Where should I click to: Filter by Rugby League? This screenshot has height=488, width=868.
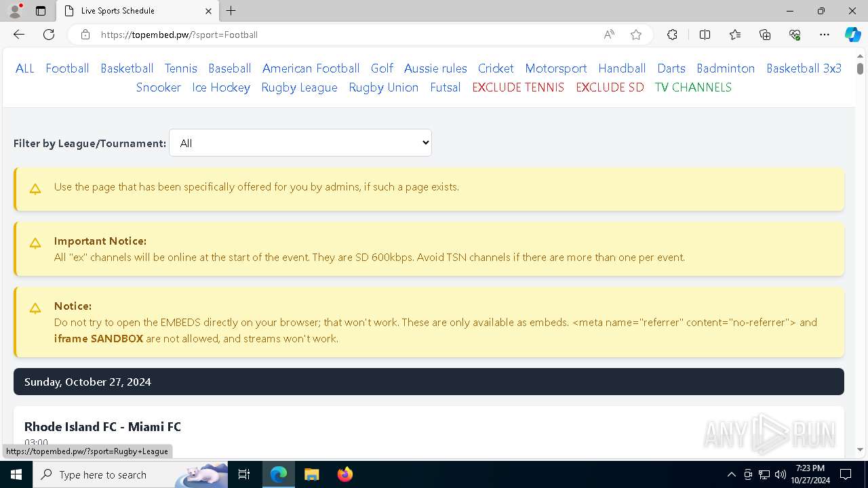click(299, 87)
